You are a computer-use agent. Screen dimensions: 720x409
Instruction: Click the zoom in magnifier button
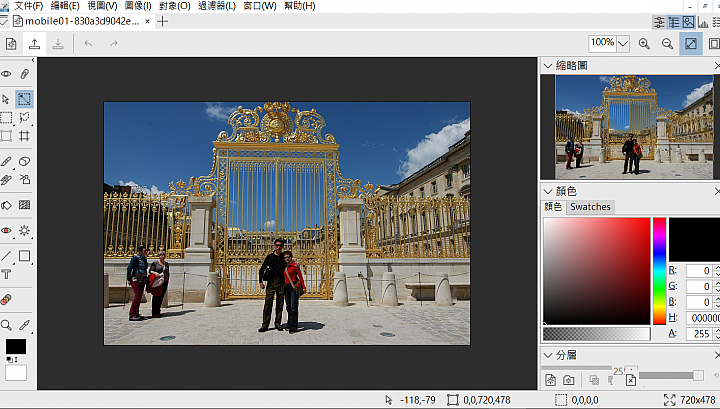pos(644,44)
